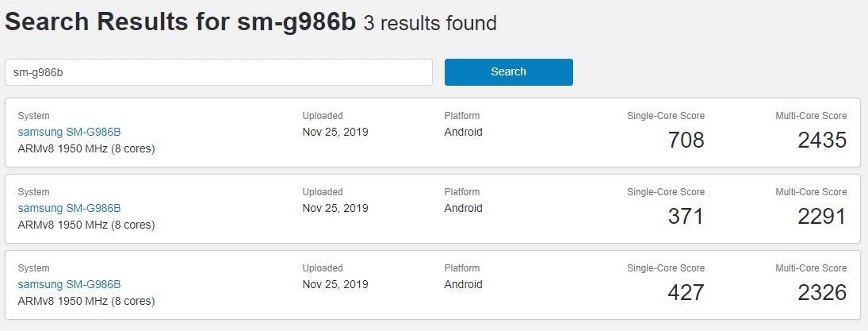Click the 371 single-core score

pos(686,217)
